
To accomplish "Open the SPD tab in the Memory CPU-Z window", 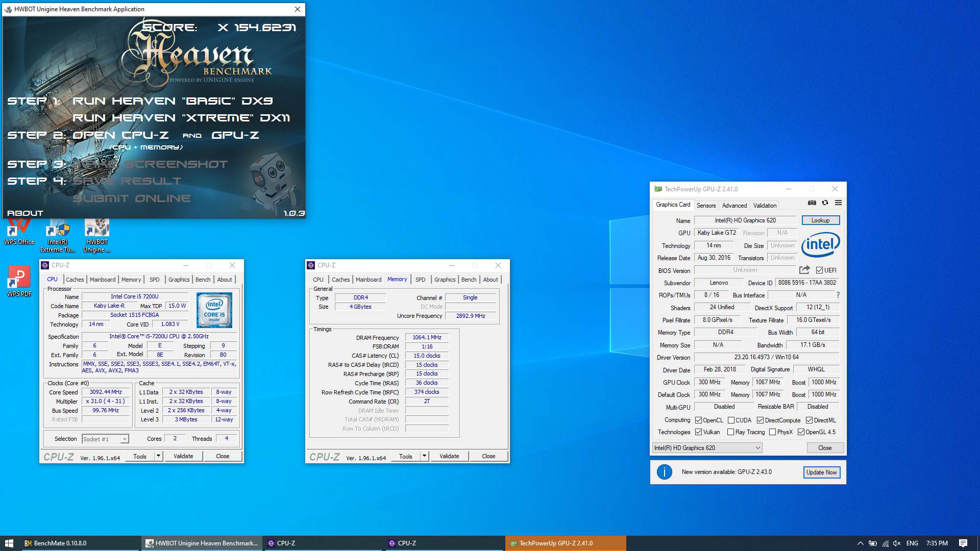I will click(420, 280).
